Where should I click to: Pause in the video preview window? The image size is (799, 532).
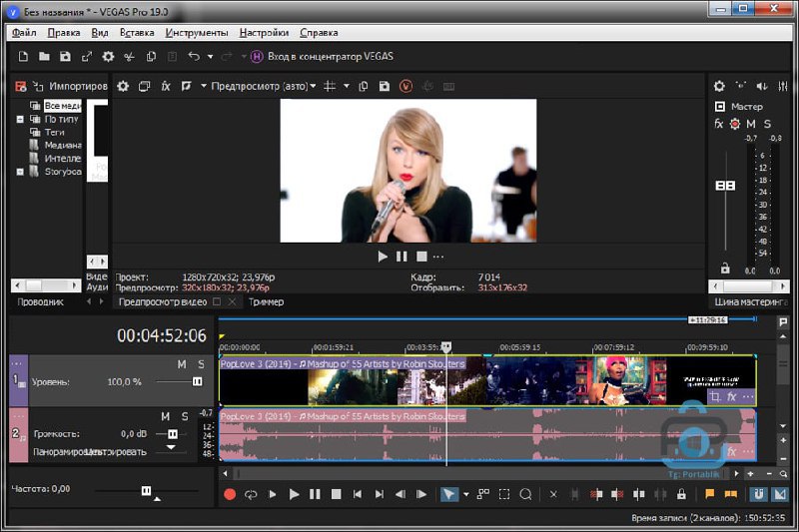click(x=401, y=257)
